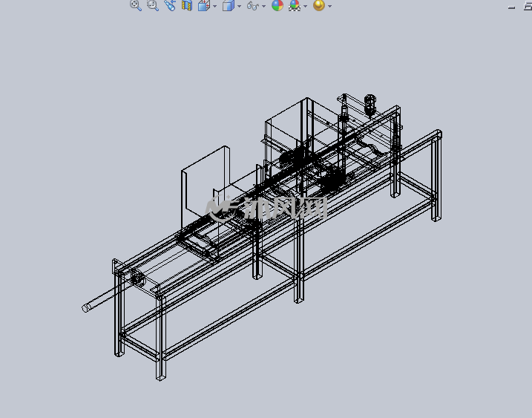This screenshot has width=532, height=418.
Task: Open the View Settings dropdown arrow
Action: 329,6
